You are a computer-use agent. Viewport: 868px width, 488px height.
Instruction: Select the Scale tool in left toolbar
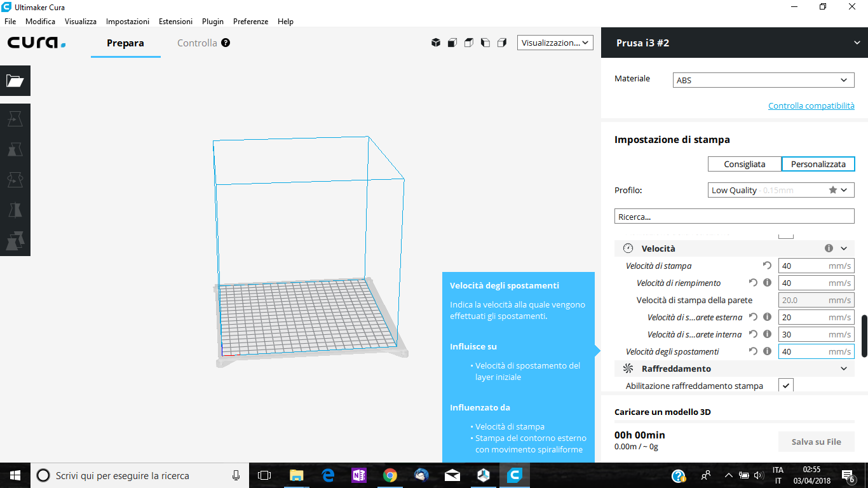click(15, 149)
